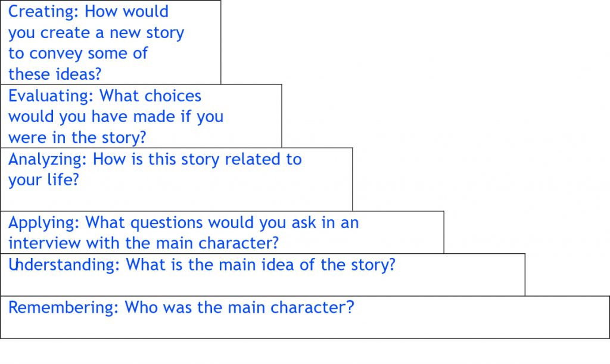The width and height of the screenshot is (610, 364).
Task: Select the phrase "What choices"
Action: 151,96
